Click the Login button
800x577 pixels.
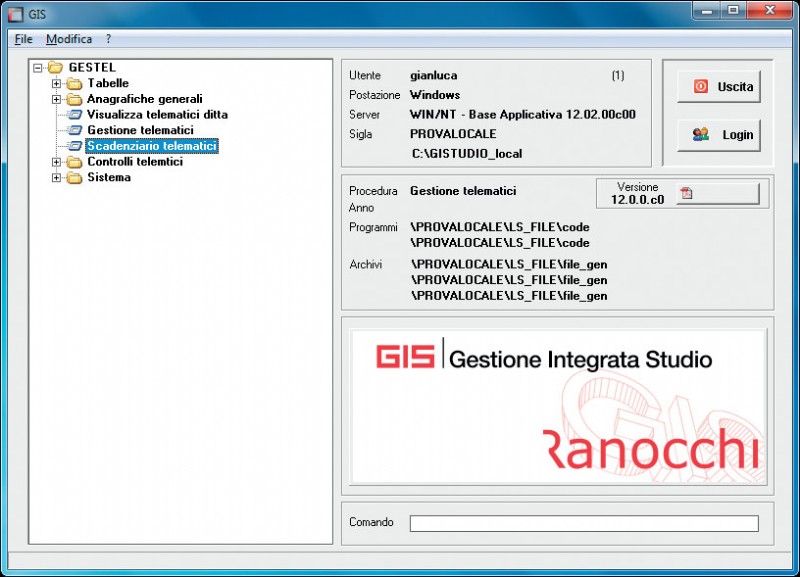coord(719,135)
